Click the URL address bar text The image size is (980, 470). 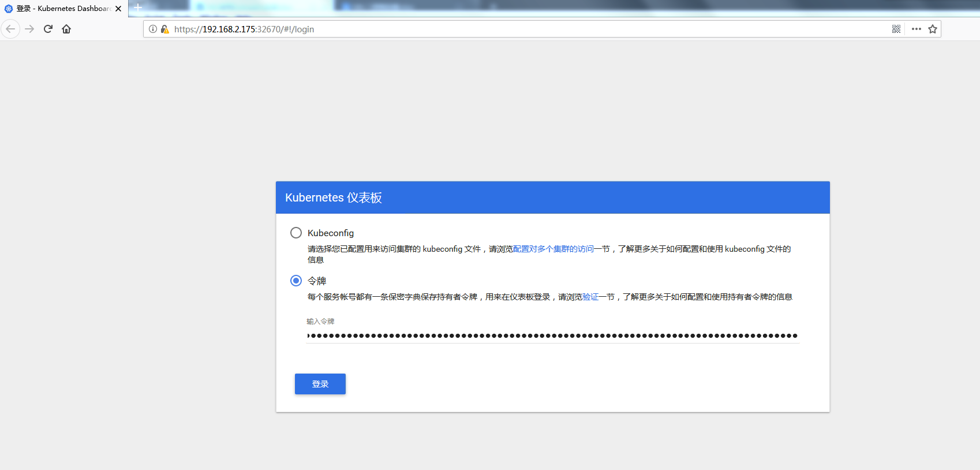point(244,29)
